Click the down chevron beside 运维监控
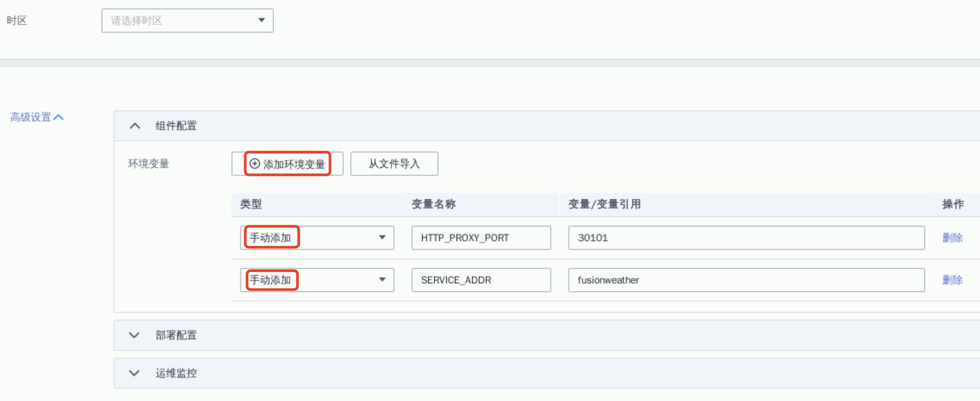980x401 pixels. click(134, 373)
